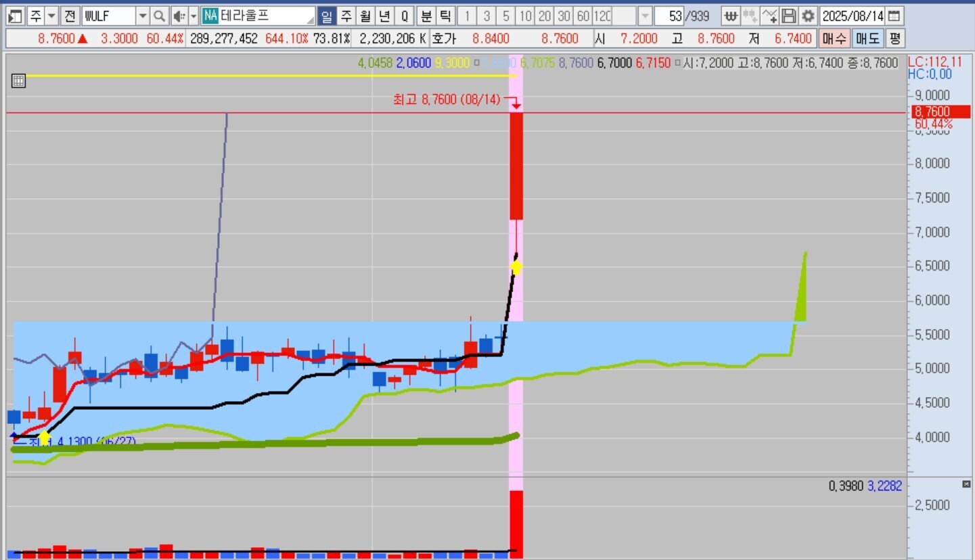Image resolution: width=975 pixels, height=560 pixels.
Task: Open the calendar date picker icon
Action: 894,16
